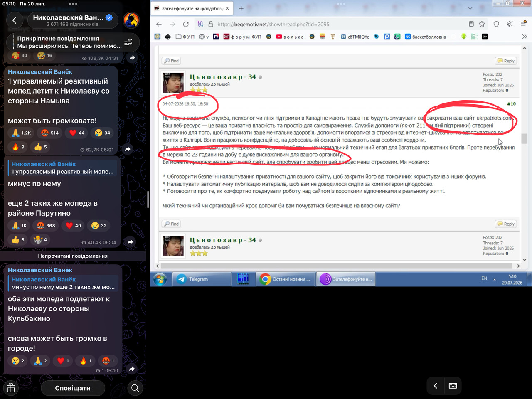Screen dimensions: 532x399
Task: Open the channel avatar profile picture
Action: click(131, 20)
